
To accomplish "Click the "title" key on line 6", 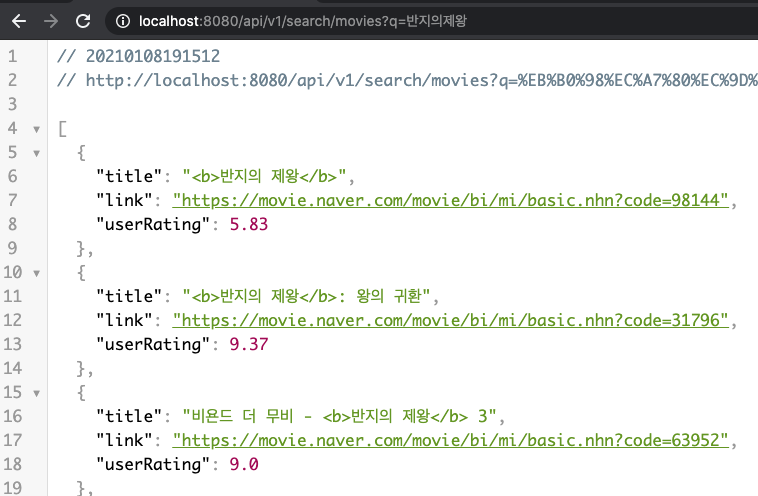I will coord(129,176).
